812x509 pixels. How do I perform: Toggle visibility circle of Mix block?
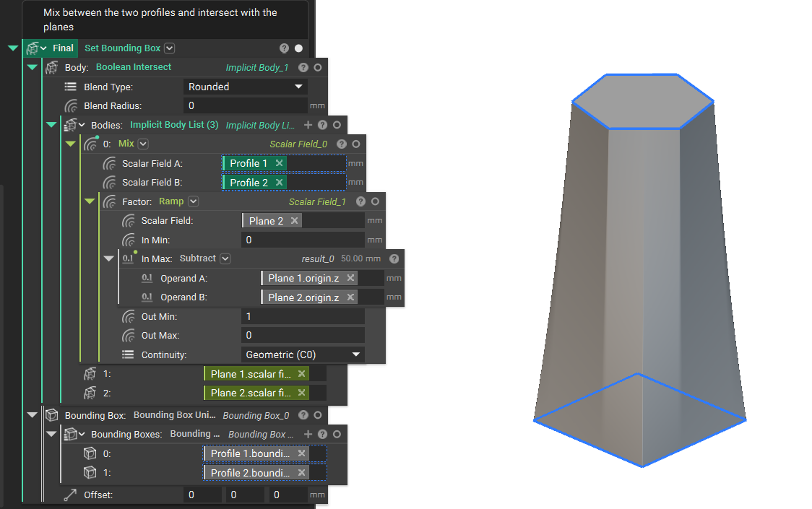(356, 144)
